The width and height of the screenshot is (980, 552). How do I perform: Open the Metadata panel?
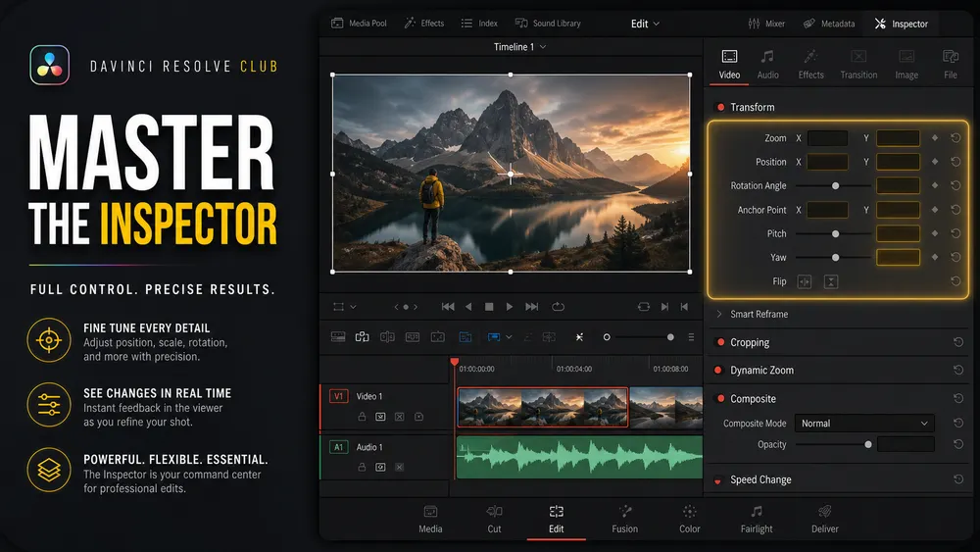[829, 24]
